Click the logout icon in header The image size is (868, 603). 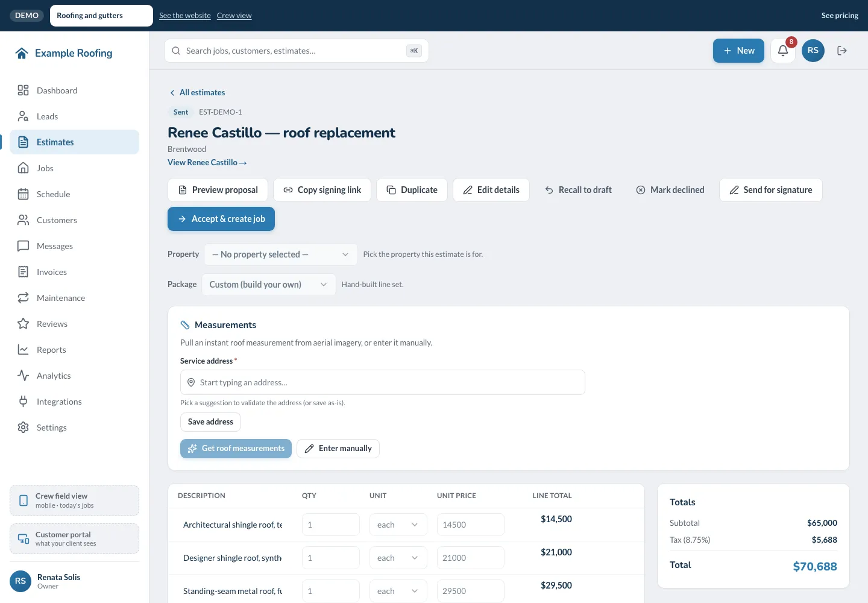tap(842, 51)
